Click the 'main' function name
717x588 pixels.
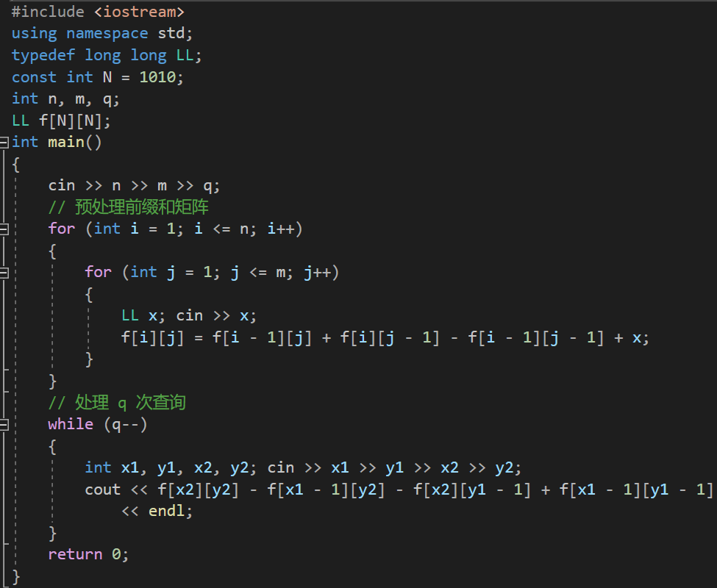pyautogui.click(x=66, y=142)
